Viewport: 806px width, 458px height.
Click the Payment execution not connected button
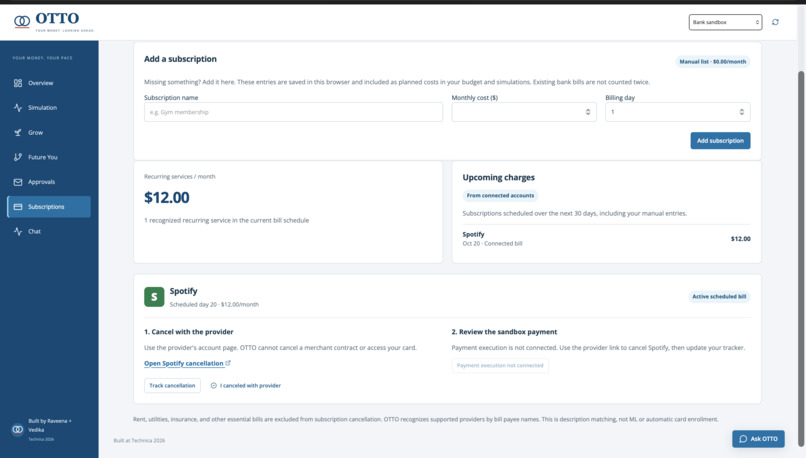click(500, 365)
